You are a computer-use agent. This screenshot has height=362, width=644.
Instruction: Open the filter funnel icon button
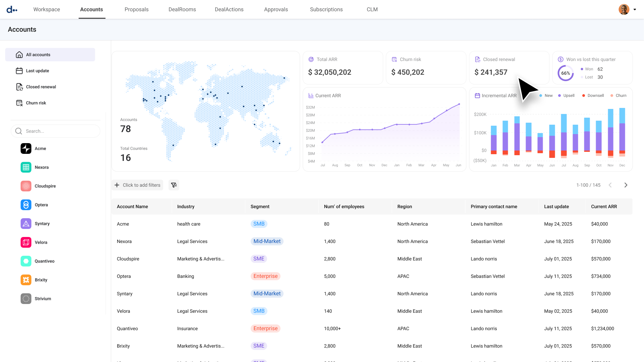[174, 185]
